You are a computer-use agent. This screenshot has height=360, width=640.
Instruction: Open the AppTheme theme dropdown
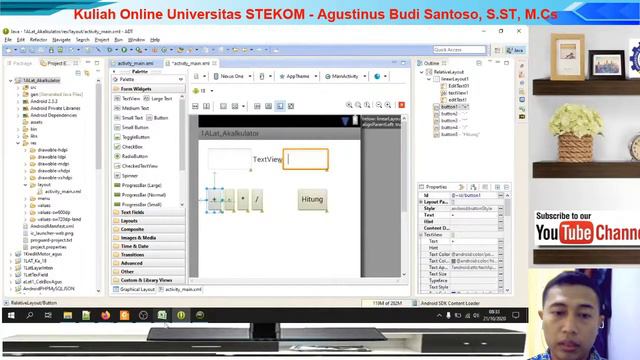(x=298, y=76)
